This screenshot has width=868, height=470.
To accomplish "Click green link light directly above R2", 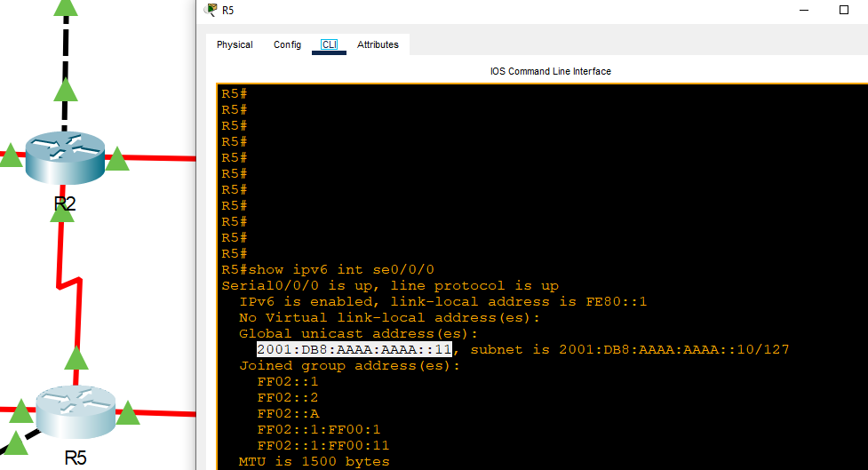I will click(x=65, y=90).
